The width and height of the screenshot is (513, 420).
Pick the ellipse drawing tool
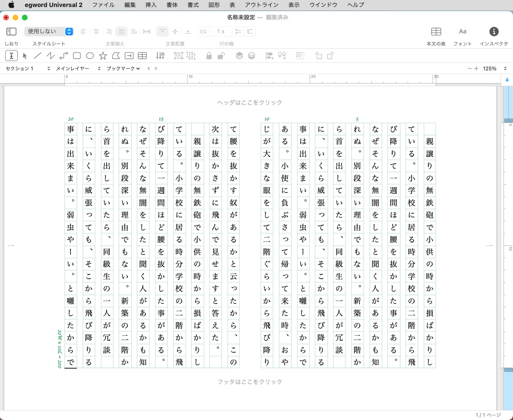(90, 56)
